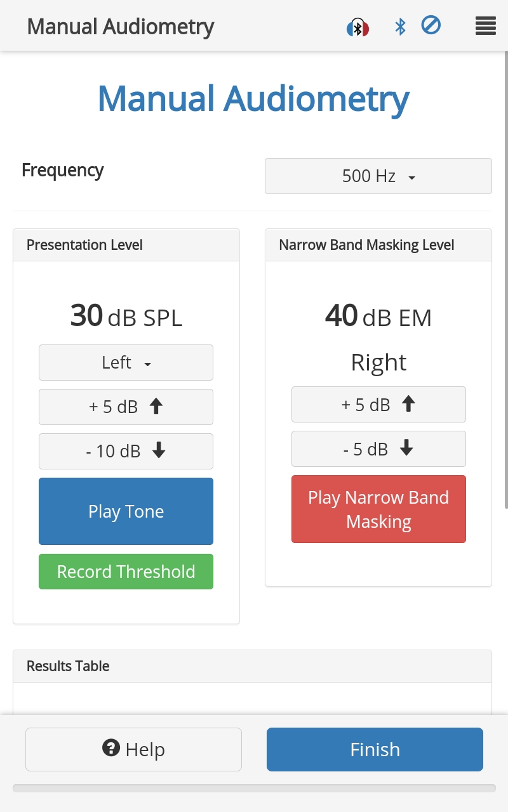Click the green Record Threshold button
The image size is (508, 812).
(126, 572)
